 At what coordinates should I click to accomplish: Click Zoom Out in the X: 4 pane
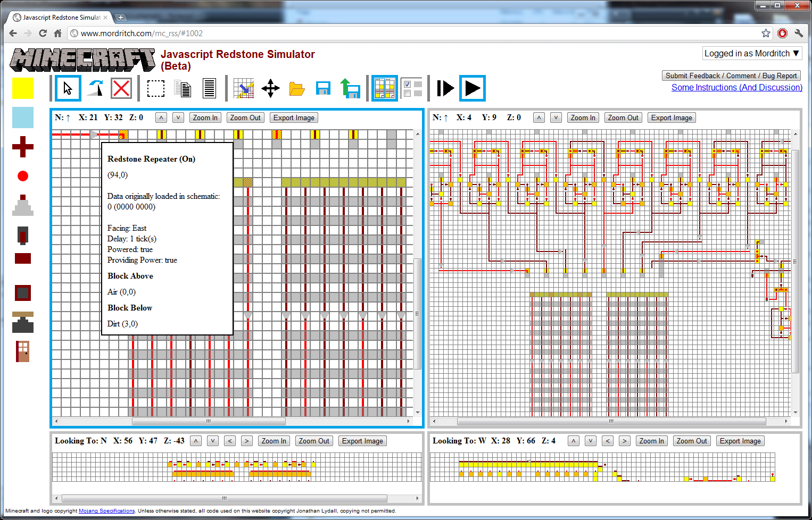(623, 118)
